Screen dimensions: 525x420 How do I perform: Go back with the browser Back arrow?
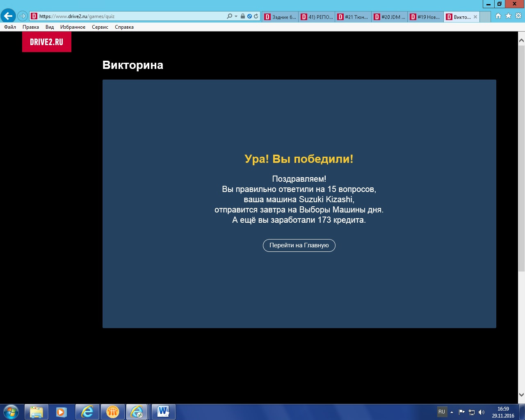(8, 16)
